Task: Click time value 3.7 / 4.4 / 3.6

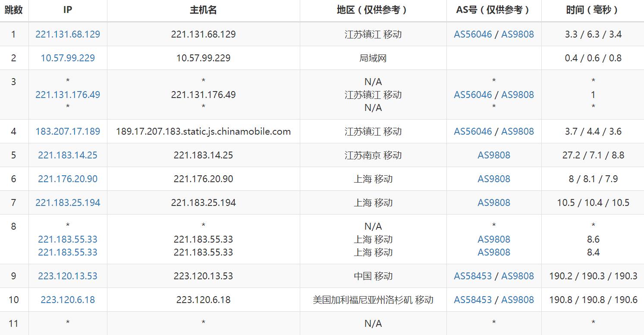Action: coord(593,131)
